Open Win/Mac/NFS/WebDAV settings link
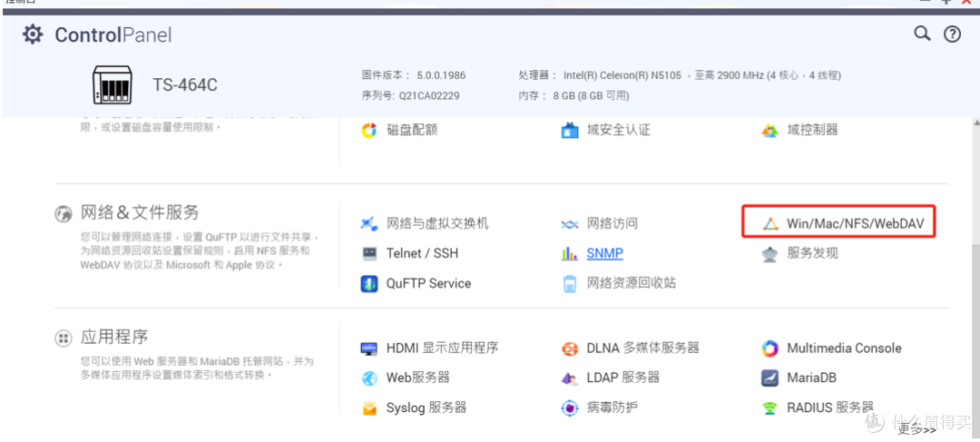This screenshot has height=442, width=980. (x=855, y=224)
